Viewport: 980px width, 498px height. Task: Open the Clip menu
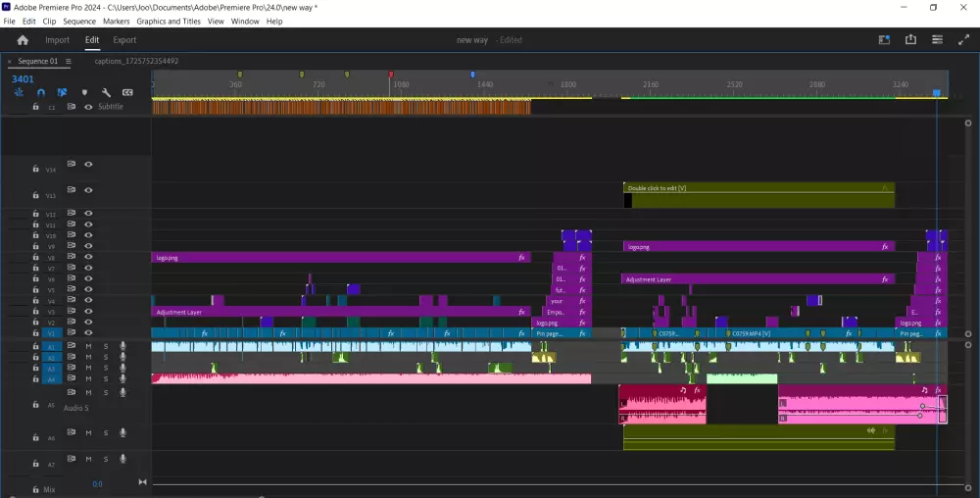[x=49, y=22]
